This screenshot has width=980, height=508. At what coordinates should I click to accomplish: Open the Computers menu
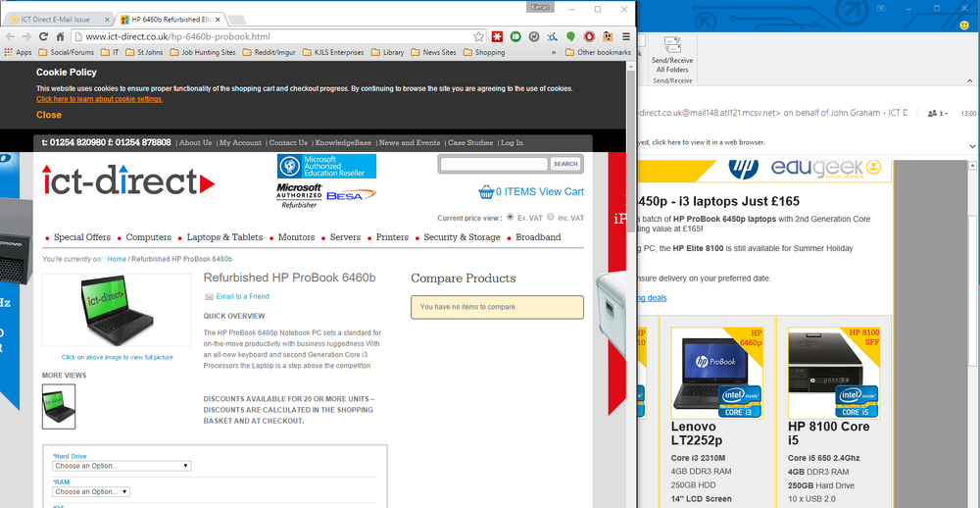point(148,237)
